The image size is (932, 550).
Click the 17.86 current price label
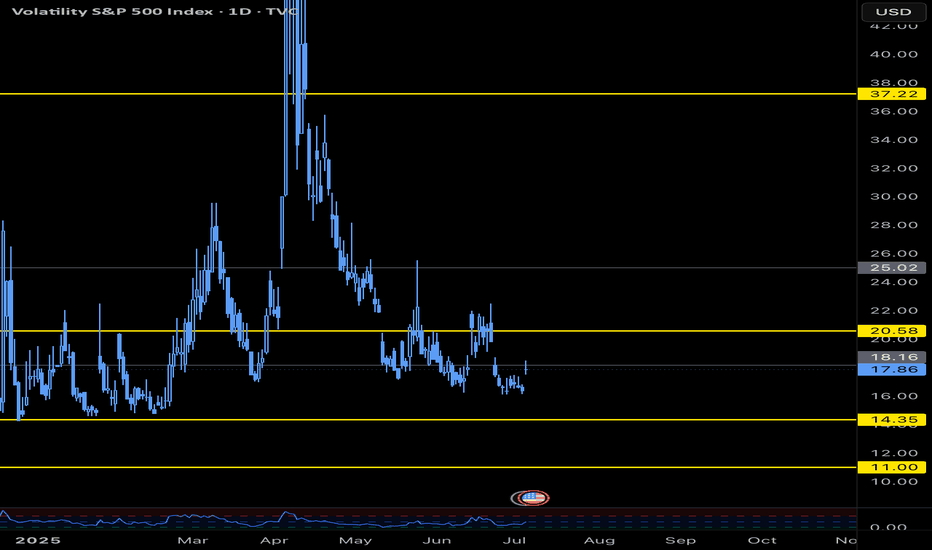tap(892, 369)
